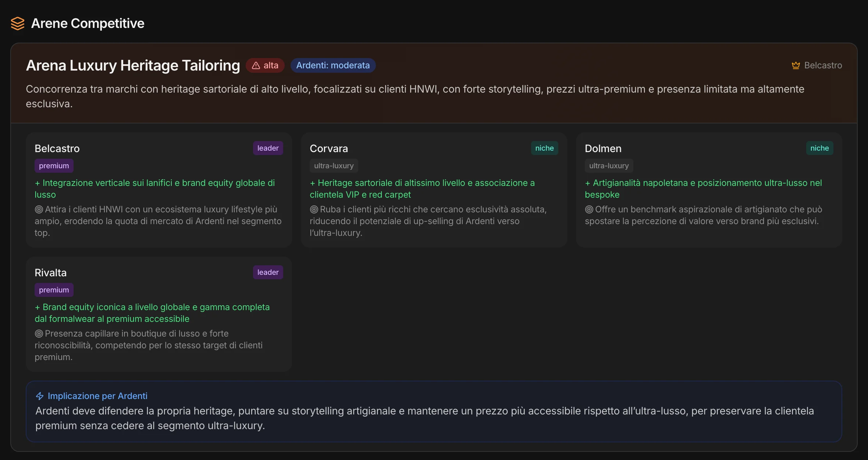Click the stacked layers icon beside Arene Competitive
The height and width of the screenshot is (460, 868).
pos(18,24)
